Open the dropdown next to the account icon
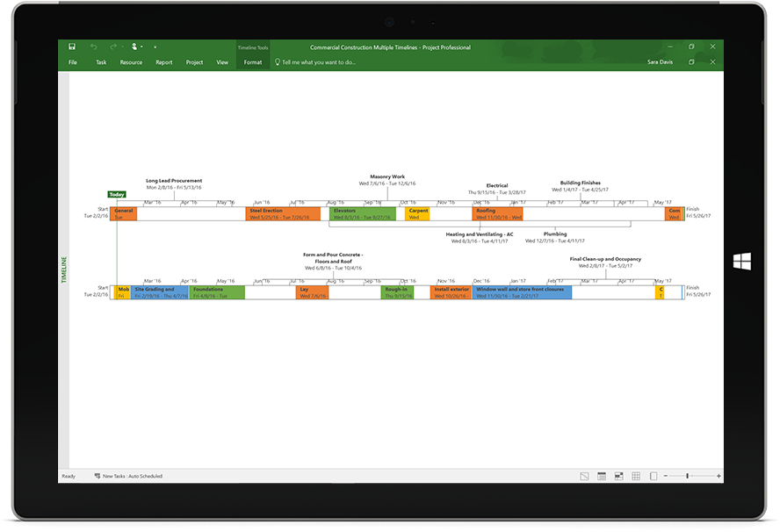The height and width of the screenshot is (532, 780). coord(141,47)
